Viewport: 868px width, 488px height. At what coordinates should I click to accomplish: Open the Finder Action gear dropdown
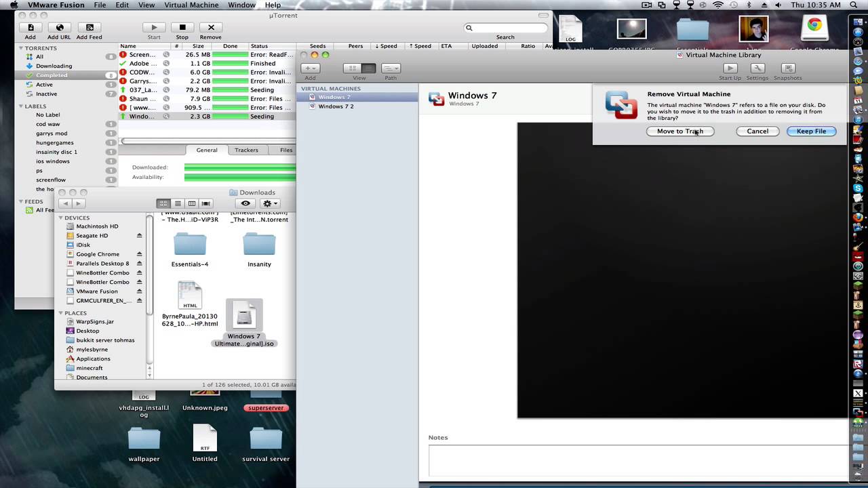(269, 203)
